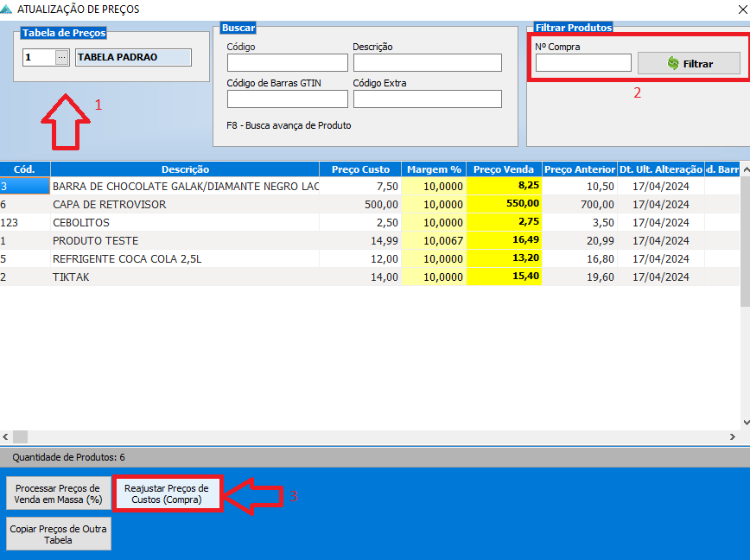The image size is (750, 560).
Task: Focus the Código Extra field
Action: 427,99
